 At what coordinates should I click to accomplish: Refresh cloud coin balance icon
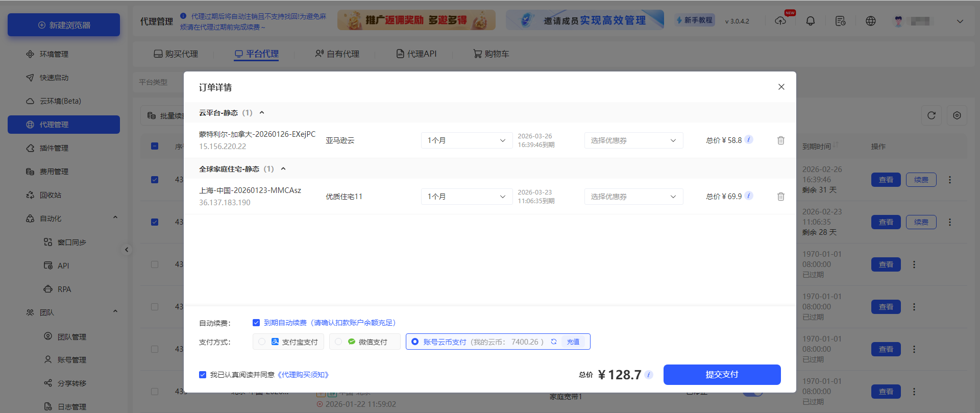coord(554,342)
